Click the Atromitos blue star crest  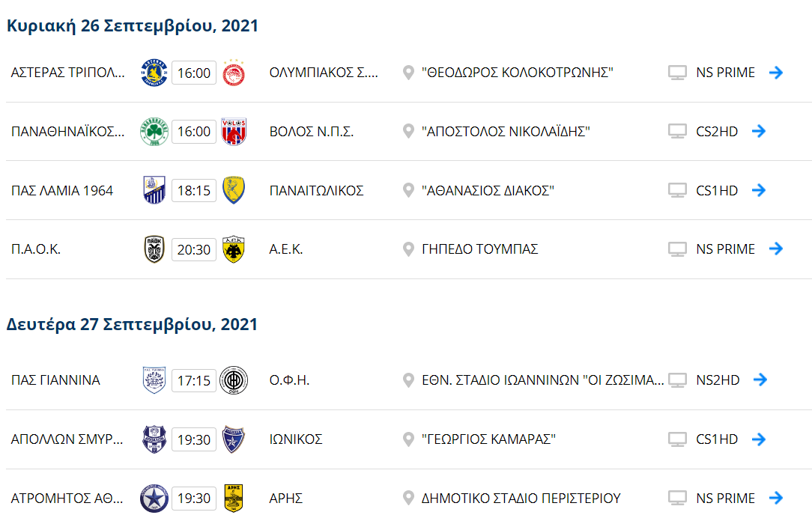point(153,499)
